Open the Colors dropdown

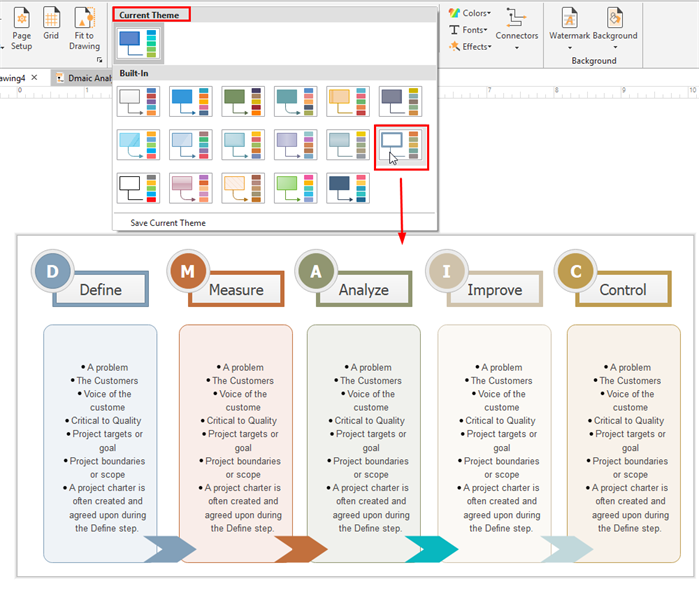[469, 13]
